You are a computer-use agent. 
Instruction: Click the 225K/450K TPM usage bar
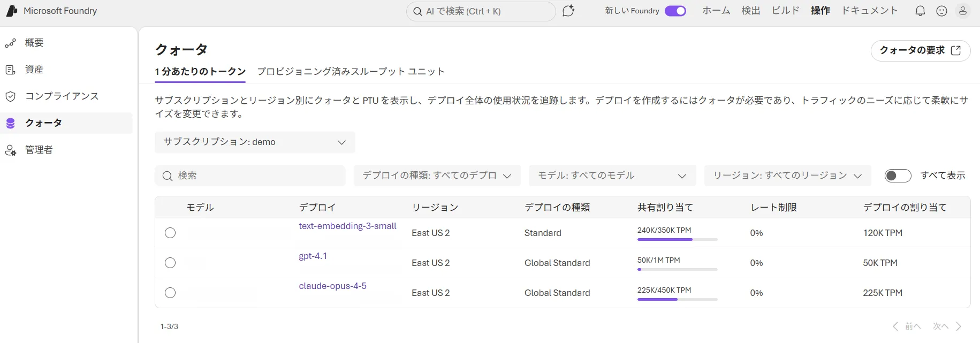[x=677, y=299]
